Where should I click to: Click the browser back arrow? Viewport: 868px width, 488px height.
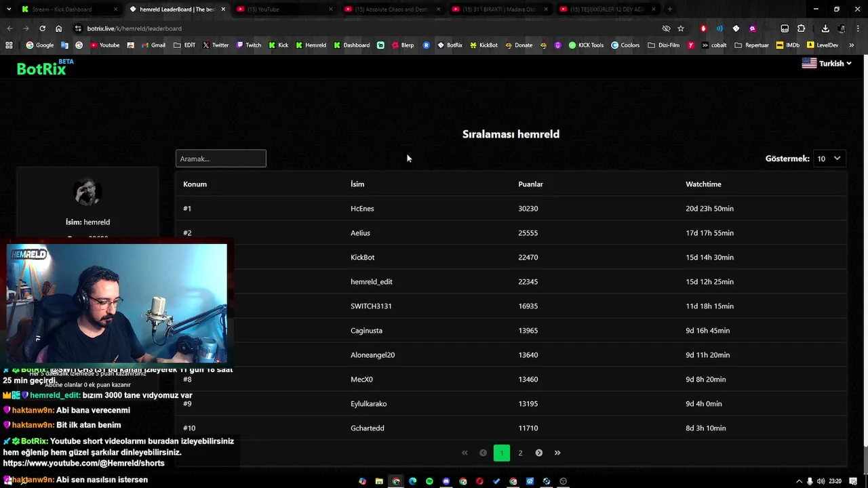(x=9, y=28)
